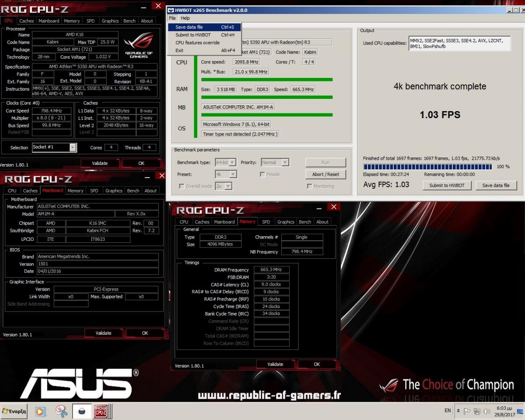Open the EN language indicator
Screen dimensions: 525x420
[448, 410]
